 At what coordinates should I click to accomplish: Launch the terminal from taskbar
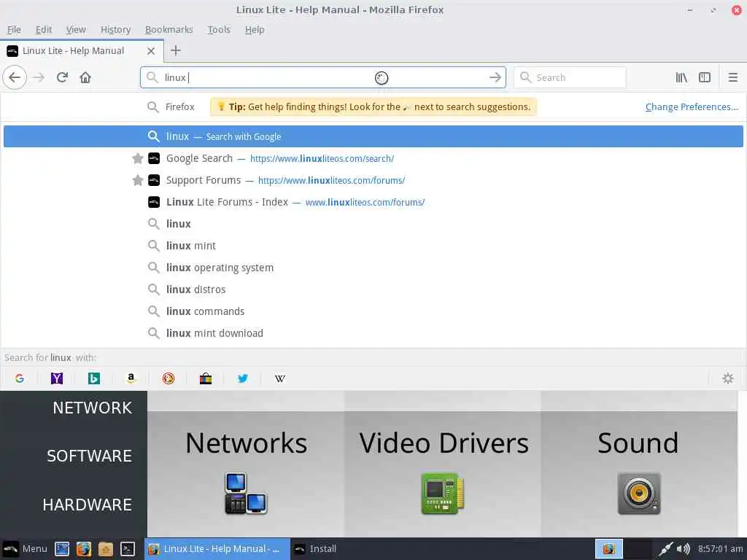click(127, 549)
